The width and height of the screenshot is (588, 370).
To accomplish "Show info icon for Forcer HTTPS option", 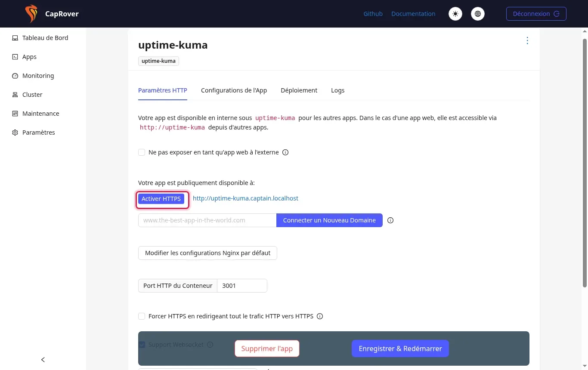I will tap(320, 316).
